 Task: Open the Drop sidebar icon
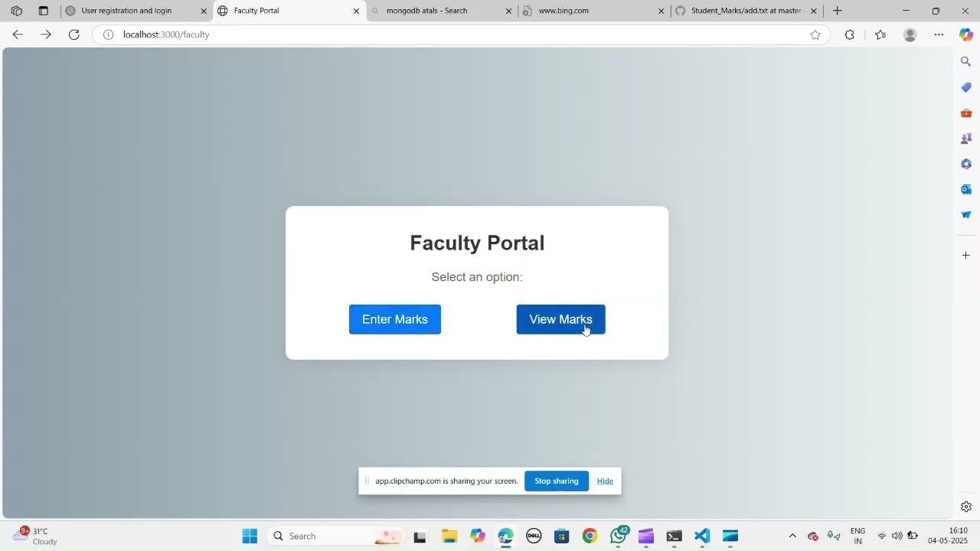coord(966,215)
